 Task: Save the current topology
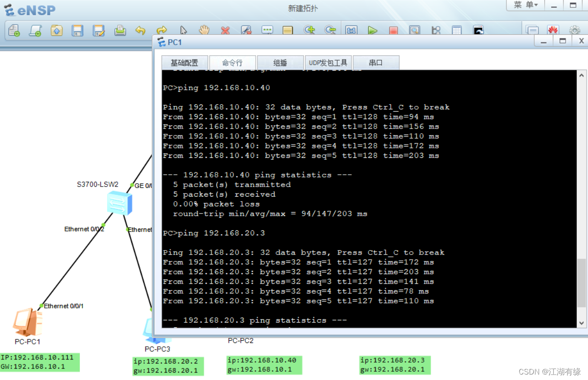(77, 31)
